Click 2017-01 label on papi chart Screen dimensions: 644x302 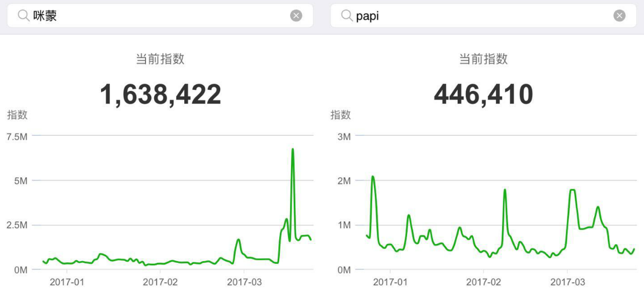tap(390, 282)
